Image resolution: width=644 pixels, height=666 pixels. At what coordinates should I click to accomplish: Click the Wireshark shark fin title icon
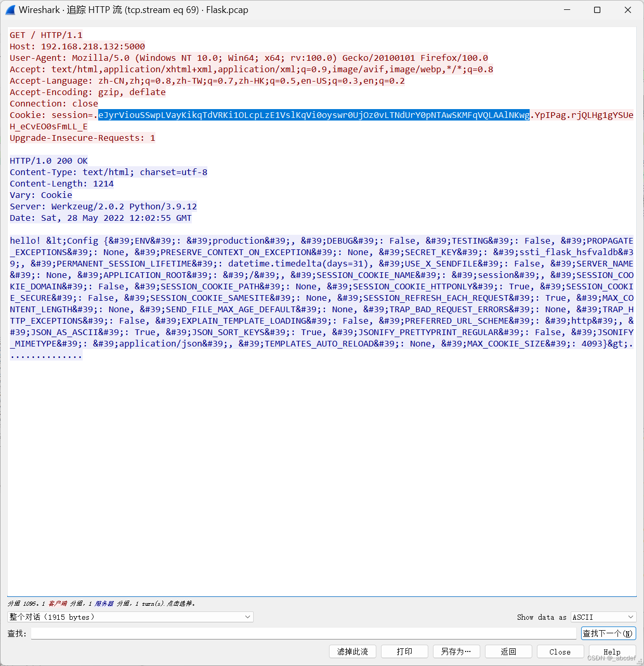pyautogui.click(x=10, y=10)
